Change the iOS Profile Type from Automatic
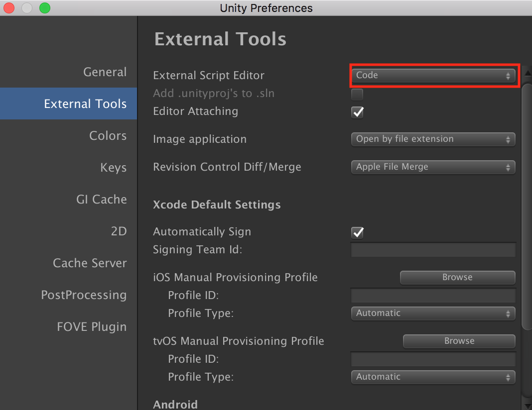The height and width of the screenshot is (410, 532). coord(433,313)
